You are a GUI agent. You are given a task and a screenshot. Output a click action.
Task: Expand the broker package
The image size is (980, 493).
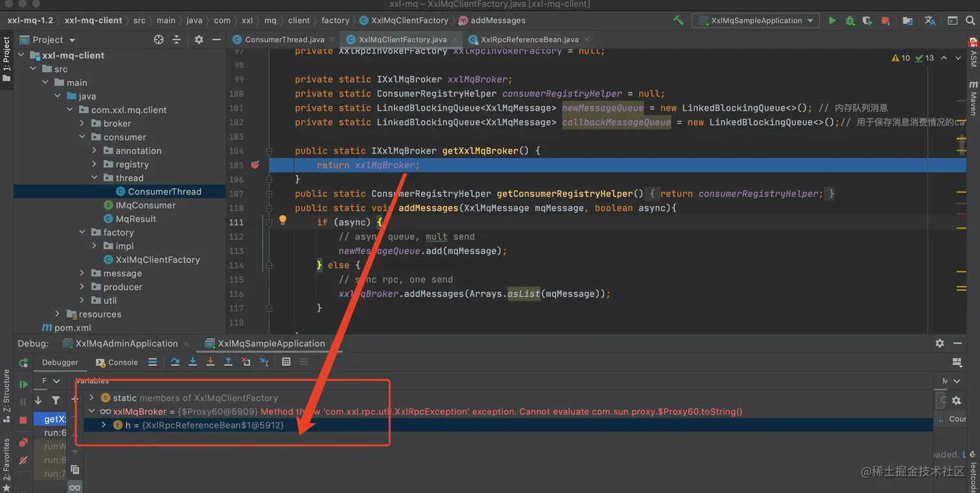click(x=82, y=123)
